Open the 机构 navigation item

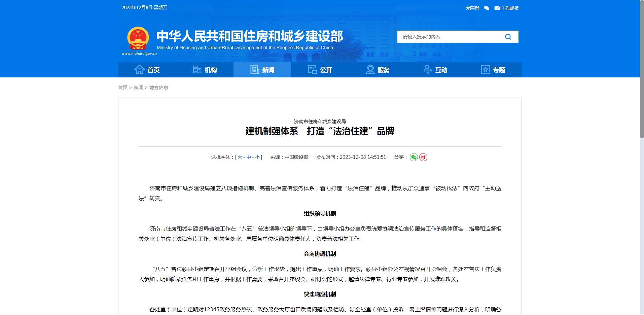click(205, 70)
